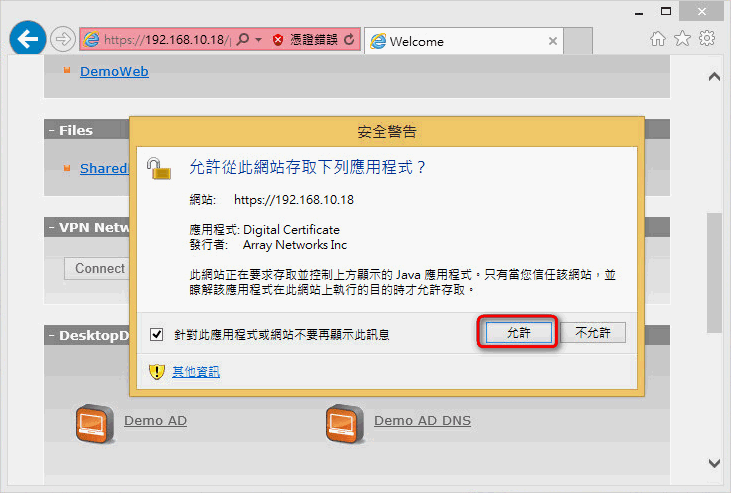
Task: Open the 其他資訊 more information link
Action: click(196, 372)
